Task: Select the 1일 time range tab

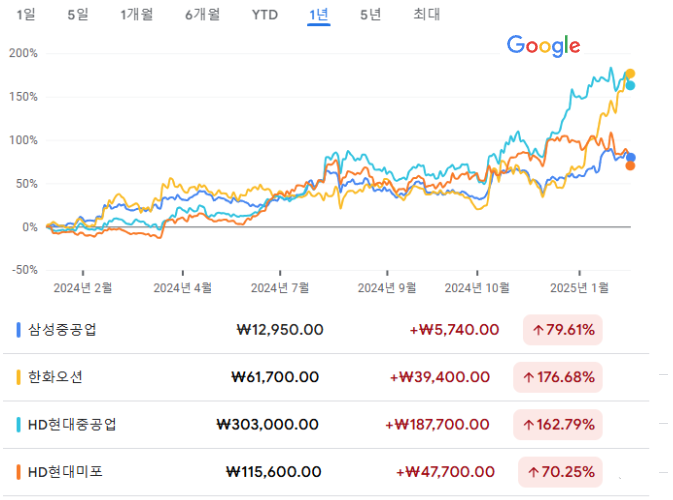Action: tap(26, 14)
